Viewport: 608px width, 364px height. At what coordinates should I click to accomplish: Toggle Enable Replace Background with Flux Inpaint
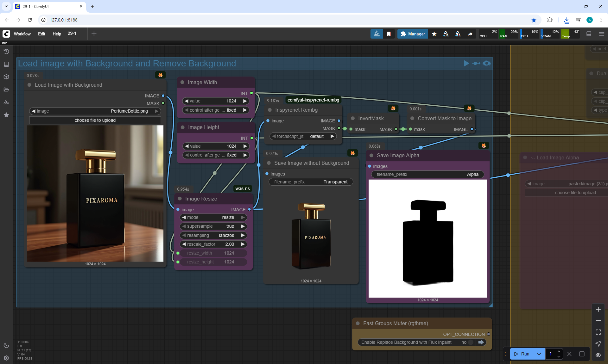(x=471, y=342)
